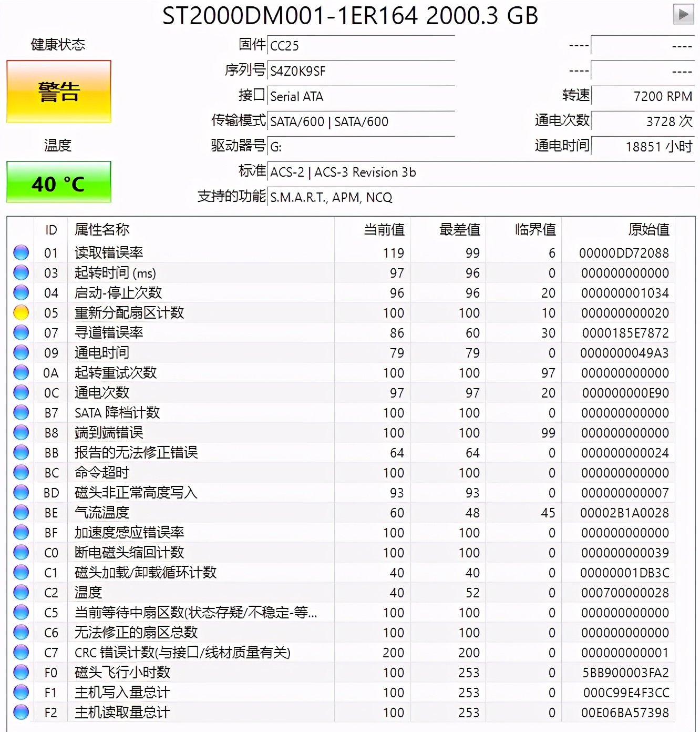Select the raw value 000700000028
The width and height of the screenshot is (700, 732).
coord(625,593)
